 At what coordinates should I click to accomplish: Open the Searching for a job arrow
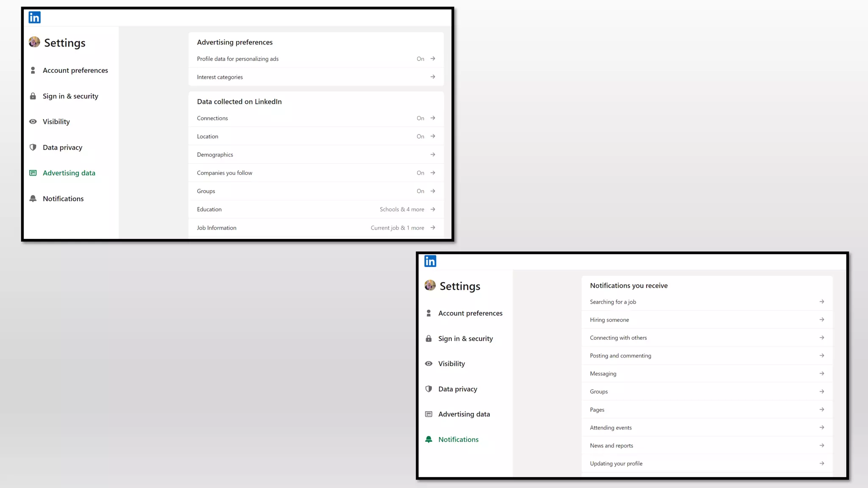tap(821, 302)
